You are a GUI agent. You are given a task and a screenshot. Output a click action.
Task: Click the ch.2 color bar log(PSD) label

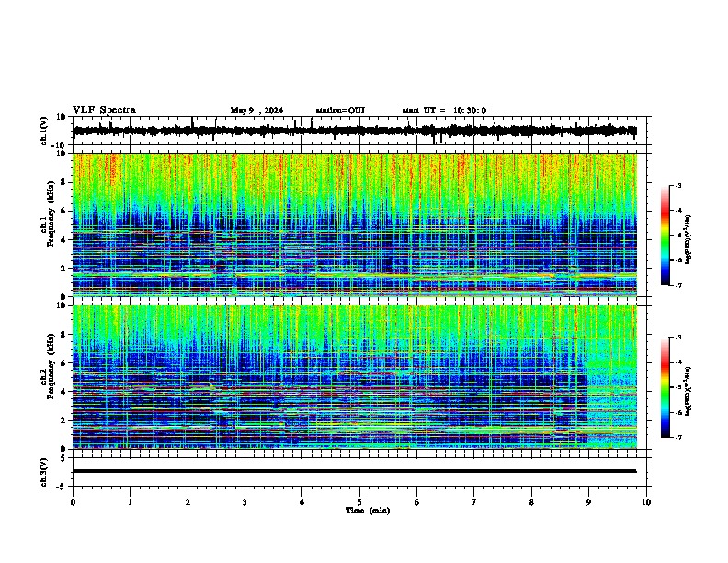pos(688,392)
